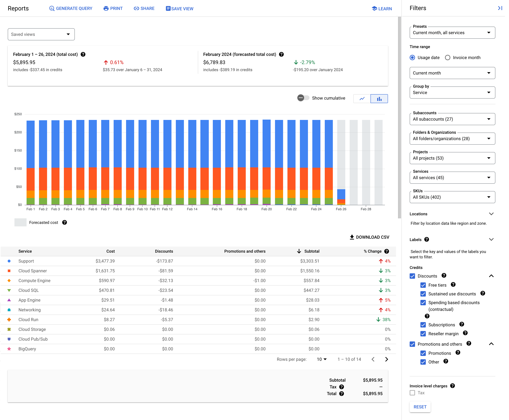509x420 pixels.
Task: Switch to line chart view
Action: (362, 99)
